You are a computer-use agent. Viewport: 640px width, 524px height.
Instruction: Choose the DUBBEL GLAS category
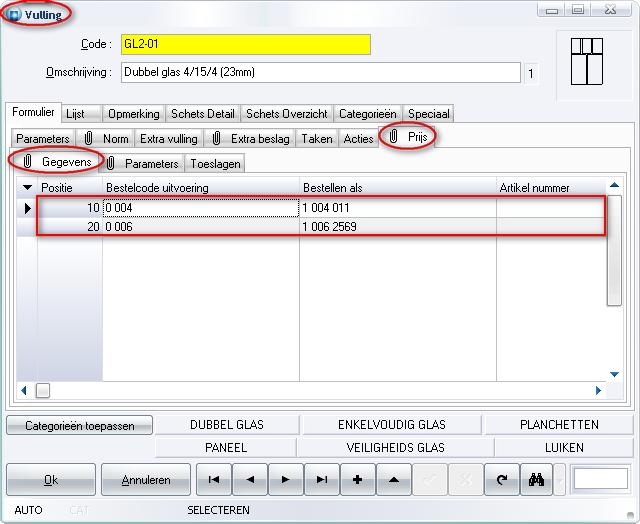227,425
